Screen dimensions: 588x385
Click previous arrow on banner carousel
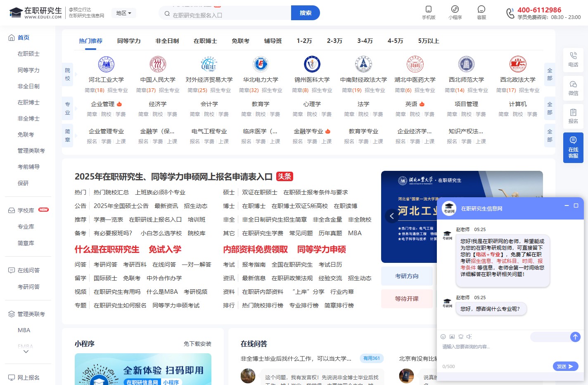392,216
